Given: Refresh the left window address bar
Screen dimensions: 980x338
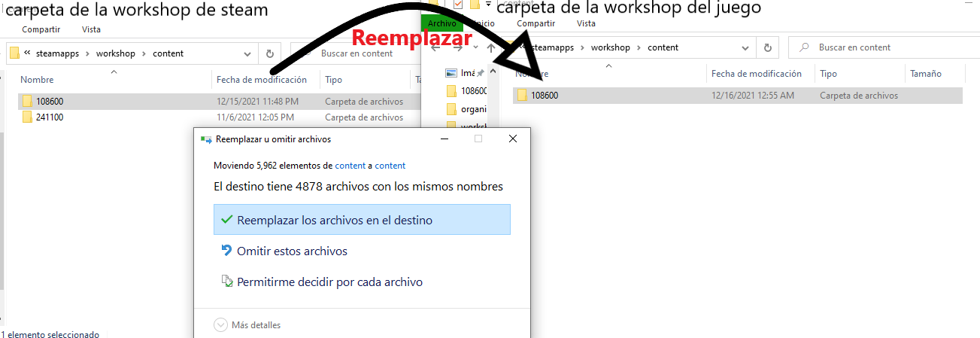Looking at the screenshot, I should (269, 53).
